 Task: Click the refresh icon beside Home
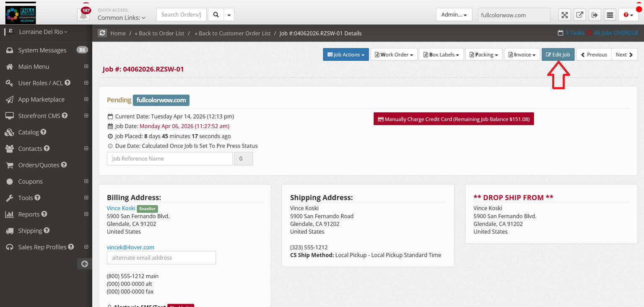(x=102, y=33)
